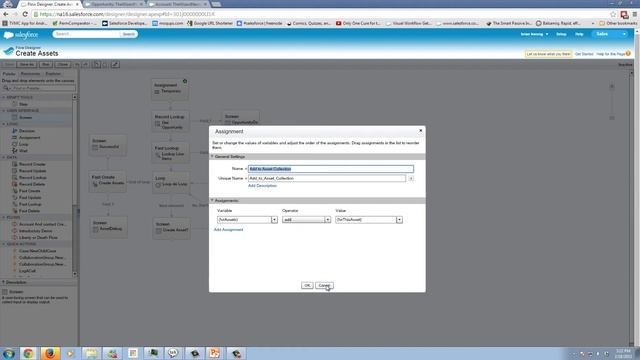Click the Add Assignment link

(229, 230)
